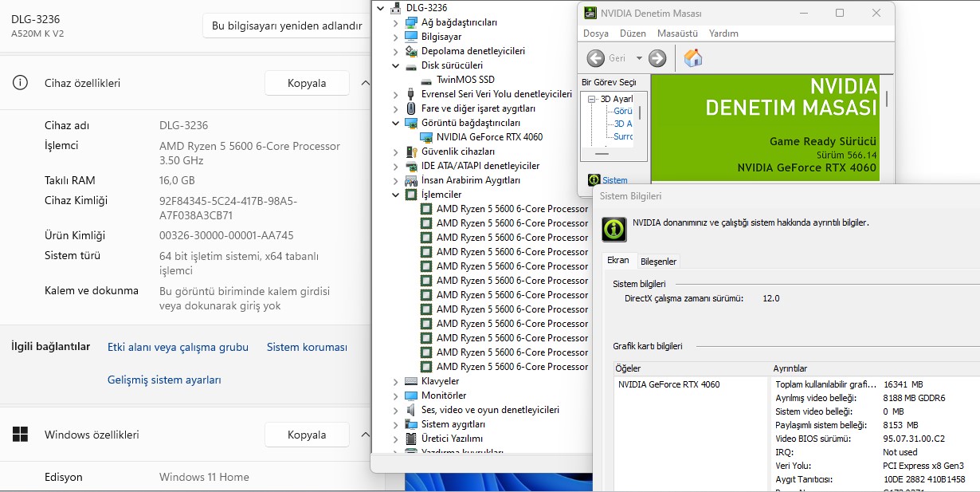Collapse the Görüntü bağdaştırıcıları node

tap(395, 123)
